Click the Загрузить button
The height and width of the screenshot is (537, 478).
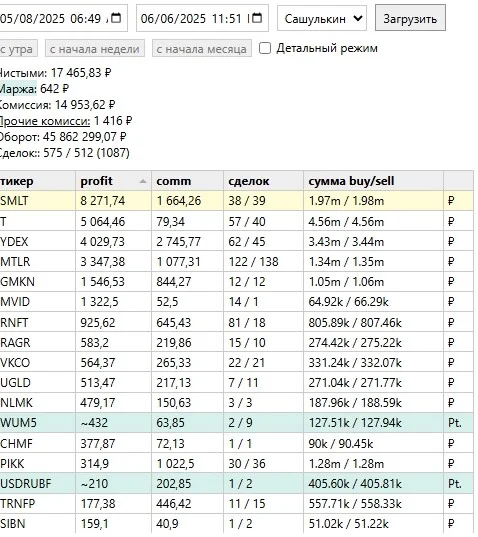[410, 18]
